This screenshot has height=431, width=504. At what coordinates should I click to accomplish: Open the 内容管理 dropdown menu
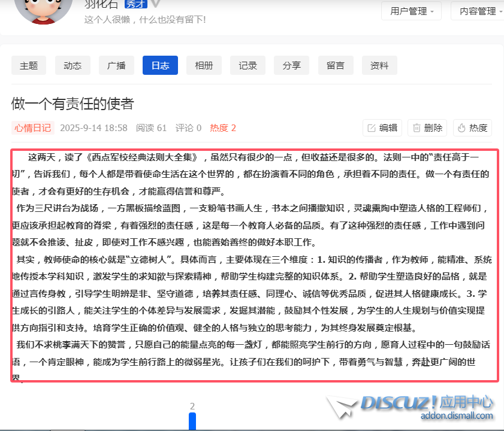click(x=481, y=11)
